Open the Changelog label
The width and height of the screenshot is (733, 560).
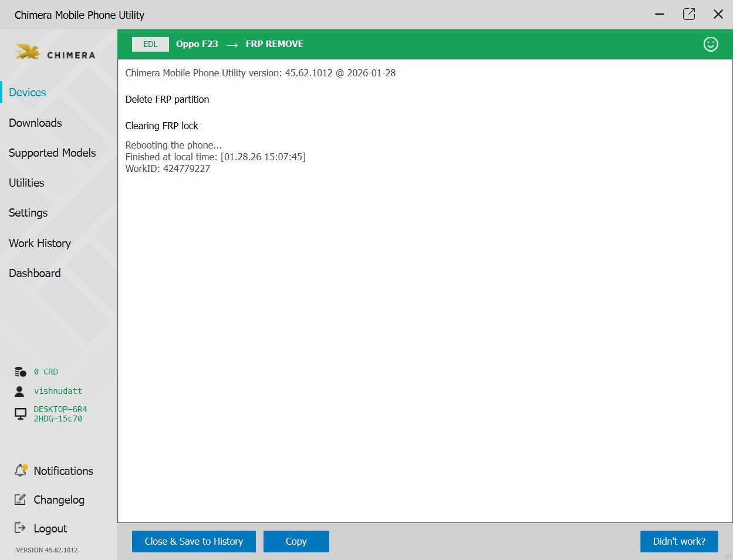click(59, 500)
